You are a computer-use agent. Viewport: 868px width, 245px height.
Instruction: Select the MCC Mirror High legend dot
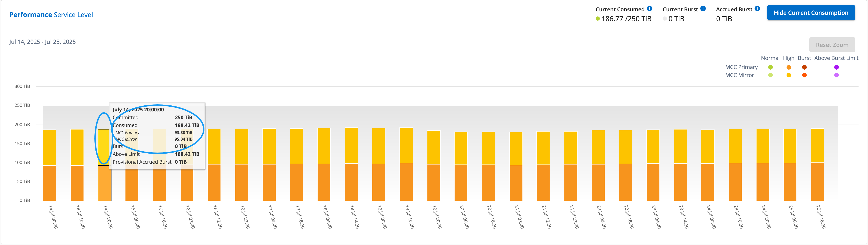click(788, 75)
